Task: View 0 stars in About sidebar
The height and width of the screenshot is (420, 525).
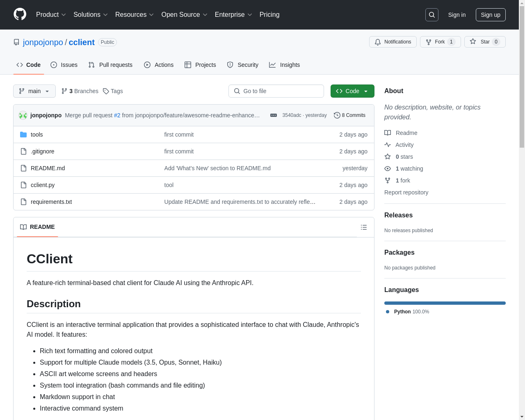Action: (x=399, y=157)
